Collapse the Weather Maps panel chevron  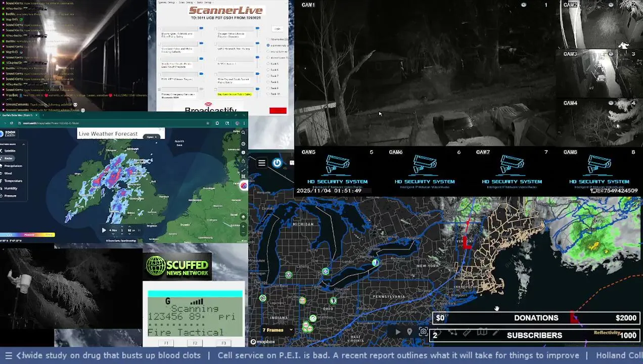[24, 144]
